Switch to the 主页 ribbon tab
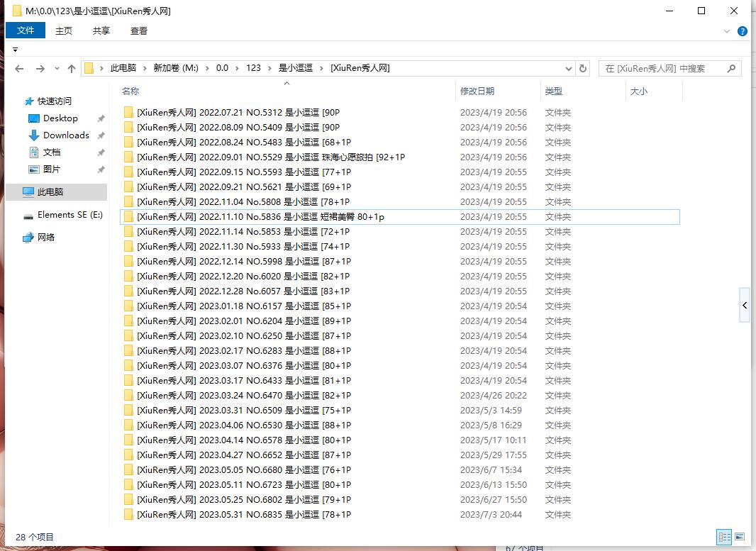 [64, 31]
